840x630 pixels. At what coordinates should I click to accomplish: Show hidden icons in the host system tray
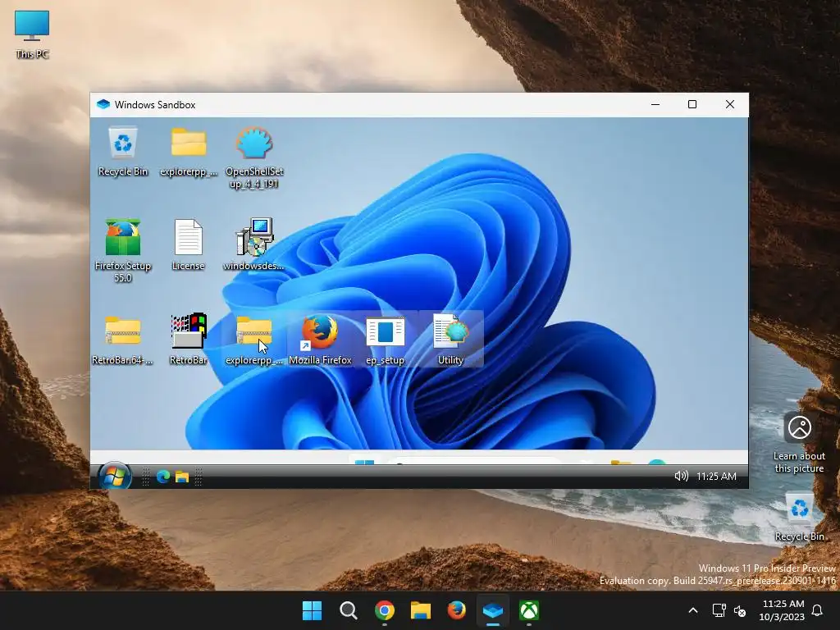click(x=692, y=610)
